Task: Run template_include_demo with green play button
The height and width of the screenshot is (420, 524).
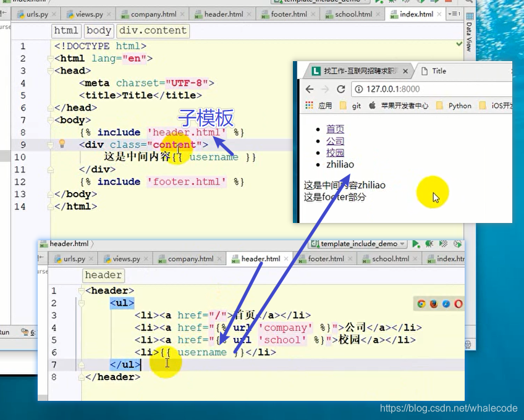Action: coord(416,244)
